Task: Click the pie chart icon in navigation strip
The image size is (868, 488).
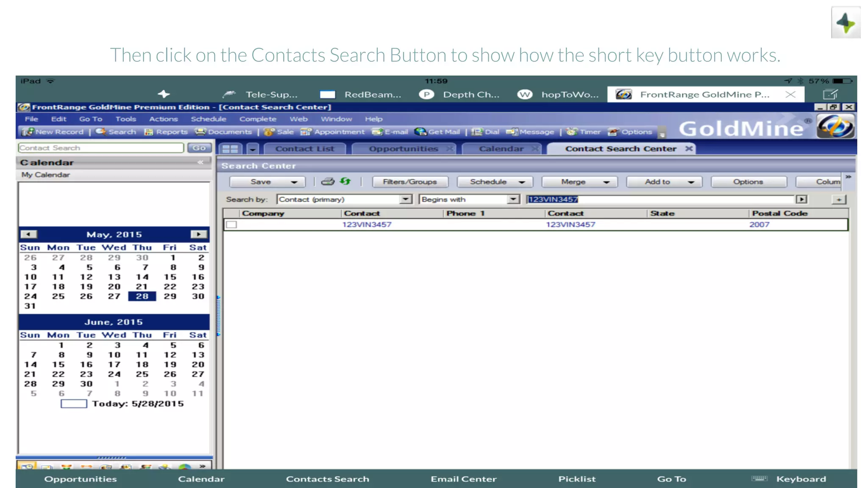Action: click(x=185, y=466)
